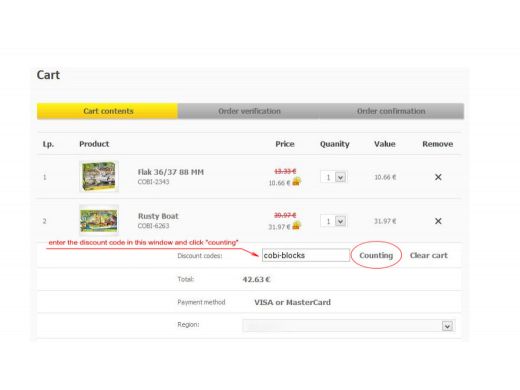
Task: Click the crossed-out 39.97 € price
Action: tap(285, 215)
